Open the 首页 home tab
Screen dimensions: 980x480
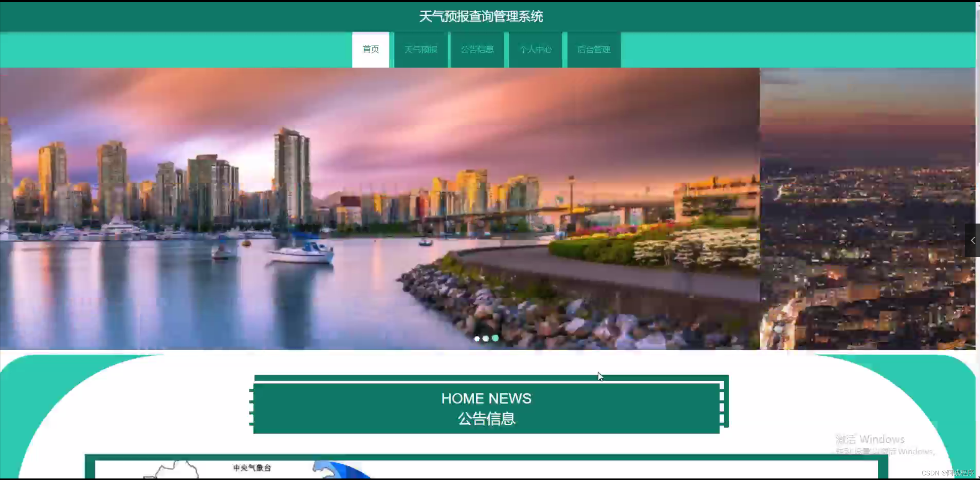(x=370, y=49)
